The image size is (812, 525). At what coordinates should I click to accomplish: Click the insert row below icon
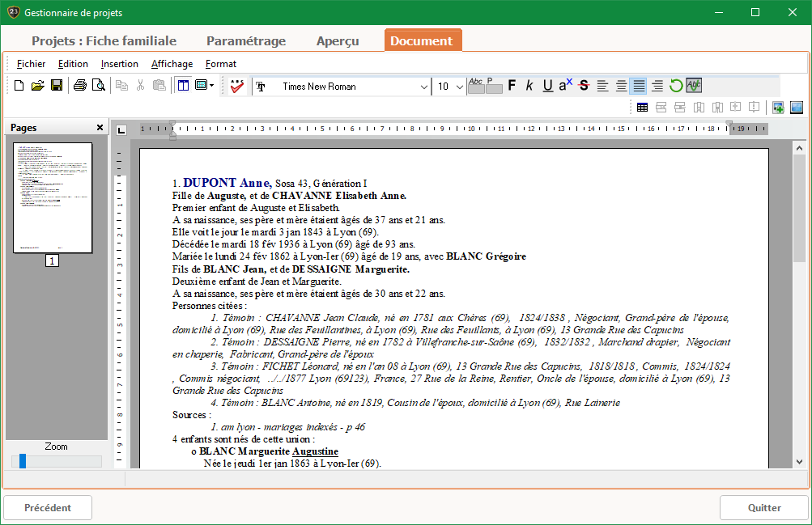coord(679,108)
